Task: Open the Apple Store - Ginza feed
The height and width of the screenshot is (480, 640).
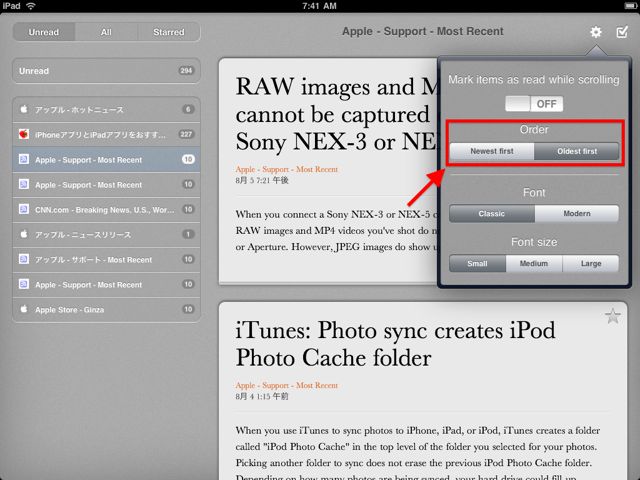Action: [x=106, y=309]
